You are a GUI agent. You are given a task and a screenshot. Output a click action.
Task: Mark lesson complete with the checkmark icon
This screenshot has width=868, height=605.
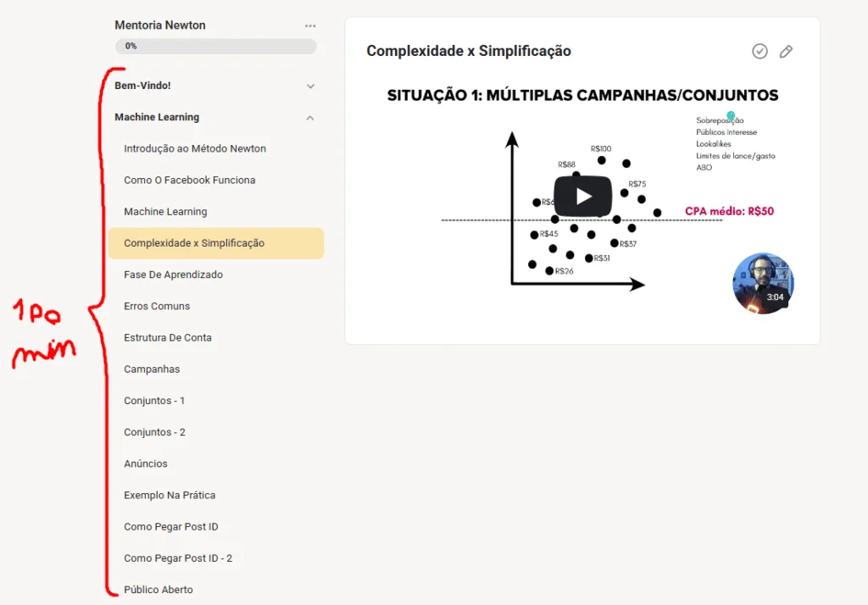tap(759, 52)
